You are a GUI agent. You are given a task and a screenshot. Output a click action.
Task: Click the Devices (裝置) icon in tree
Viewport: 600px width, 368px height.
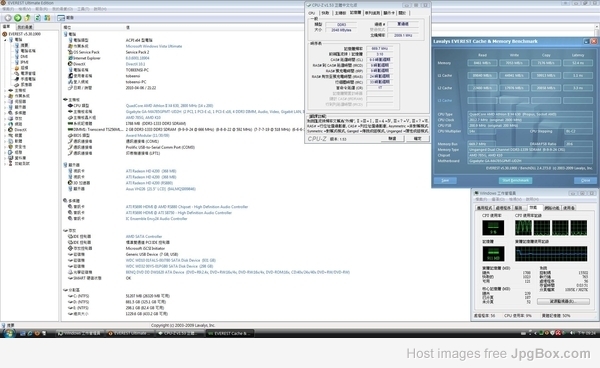click(x=11, y=135)
